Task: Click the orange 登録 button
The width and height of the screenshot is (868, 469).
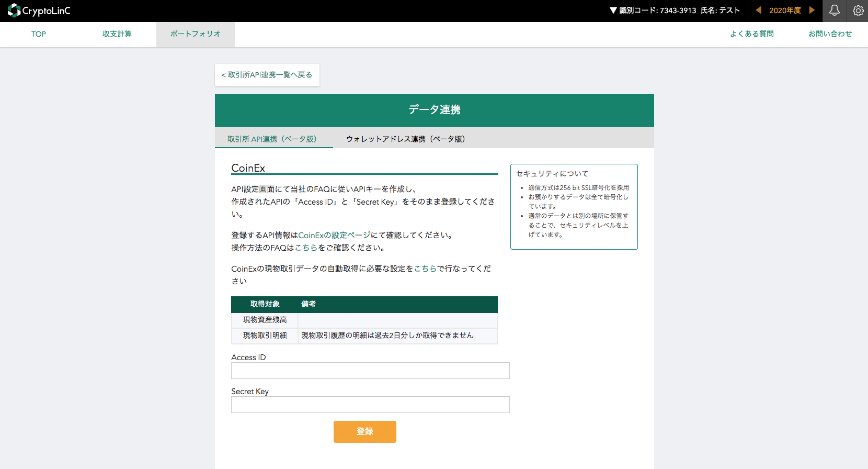Action: point(365,432)
